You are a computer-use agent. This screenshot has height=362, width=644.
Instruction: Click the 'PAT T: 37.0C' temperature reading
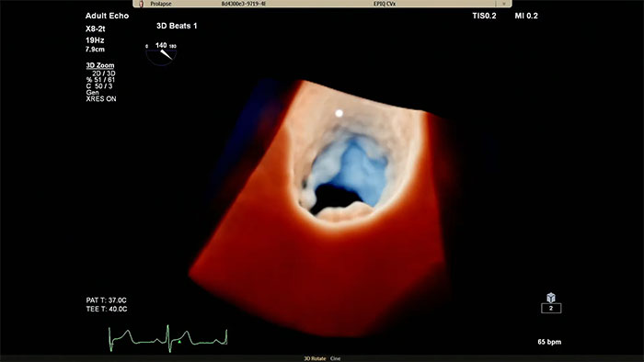coord(107,300)
